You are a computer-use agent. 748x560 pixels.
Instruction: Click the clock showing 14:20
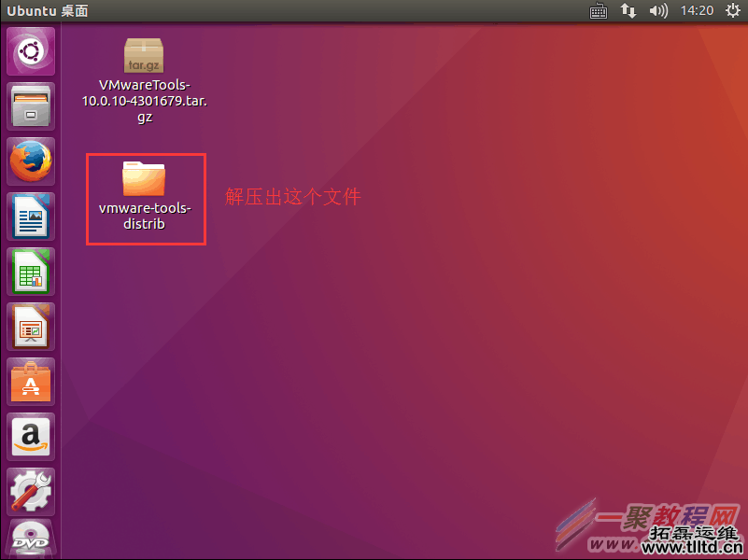(697, 10)
